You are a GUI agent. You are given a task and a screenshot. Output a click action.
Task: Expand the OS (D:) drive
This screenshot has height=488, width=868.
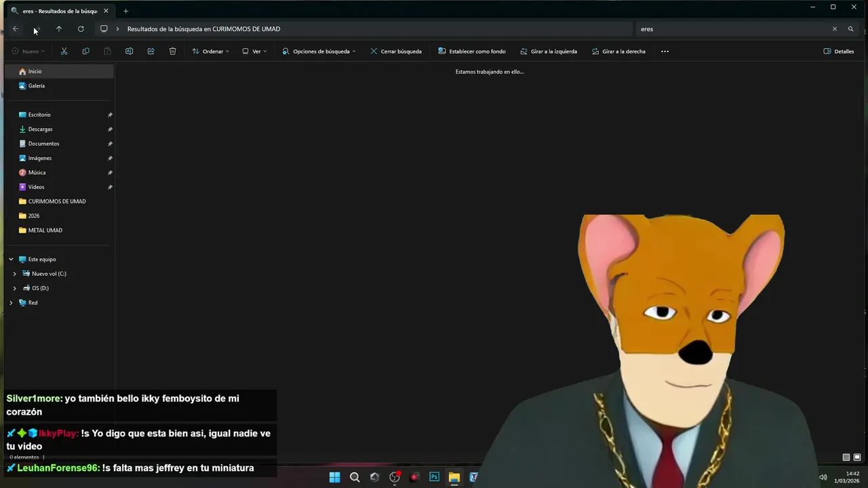[15, 288]
